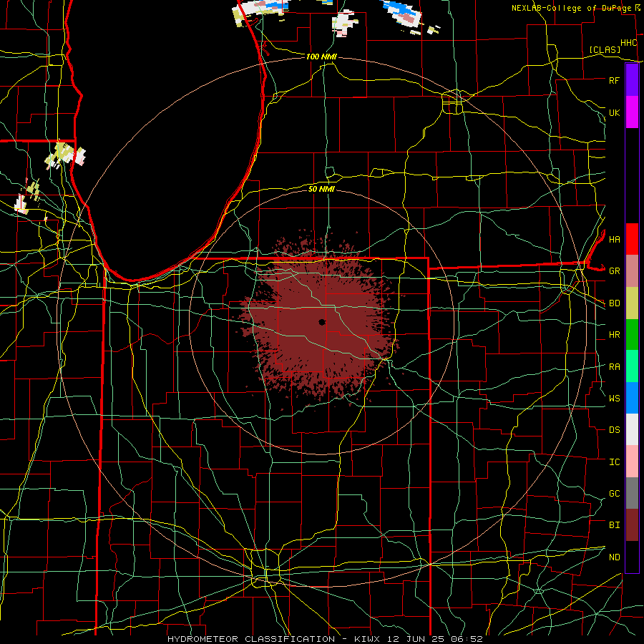Click the BD legend label
Image resolution: width=644 pixels, height=644 pixels.
coord(614,303)
